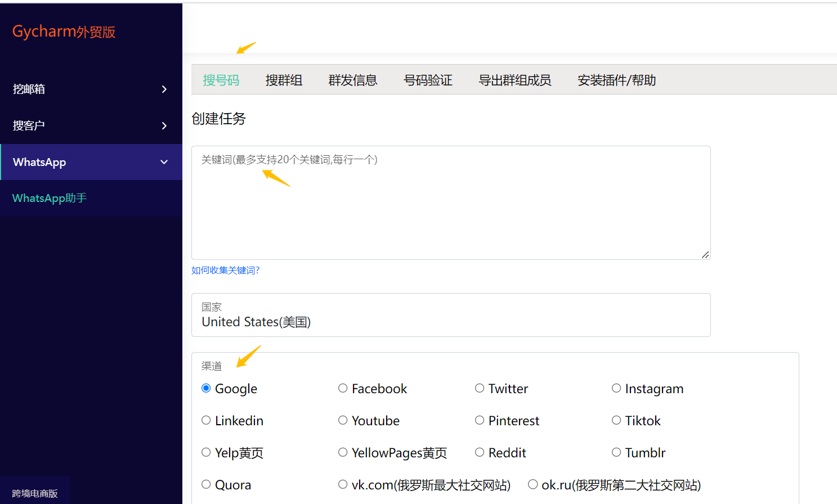Click the 渠道 section label
Image resolution: width=837 pixels, height=504 pixels.
click(212, 366)
